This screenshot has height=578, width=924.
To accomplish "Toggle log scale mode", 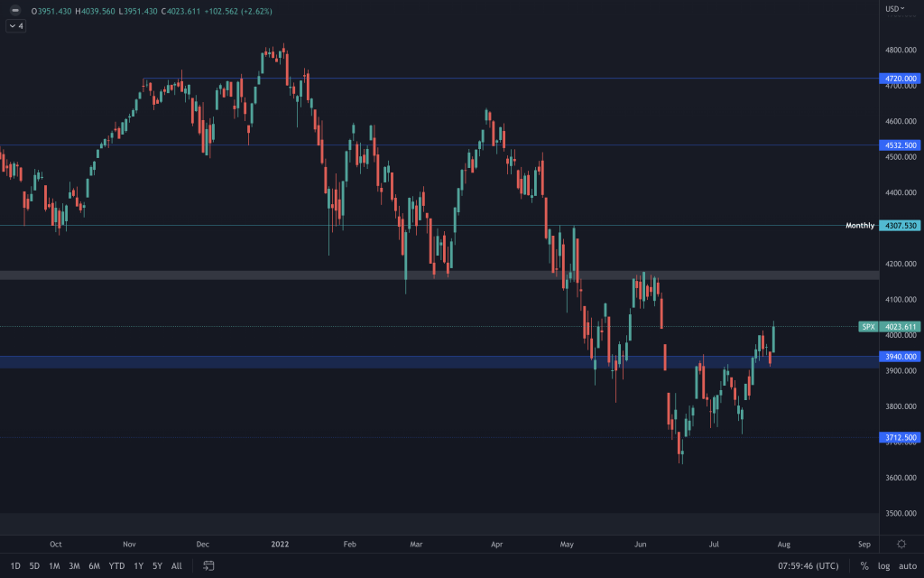I will (883, 566).
